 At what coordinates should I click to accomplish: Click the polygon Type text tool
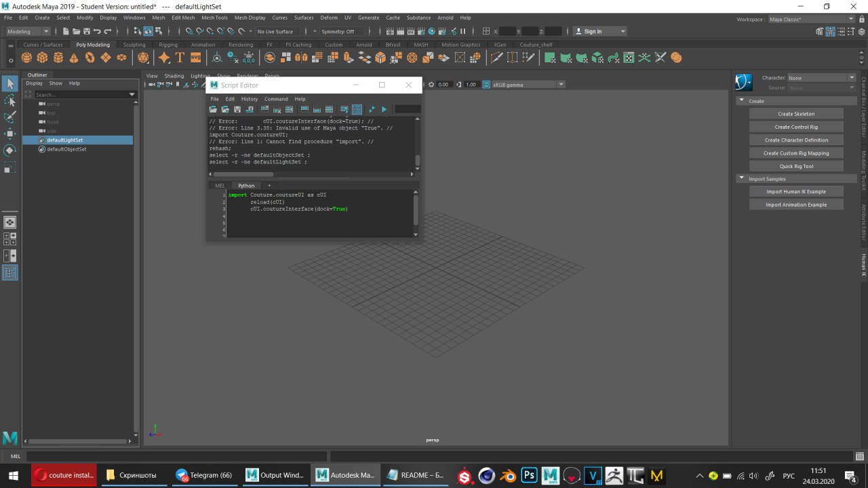[x=180, y=58]
